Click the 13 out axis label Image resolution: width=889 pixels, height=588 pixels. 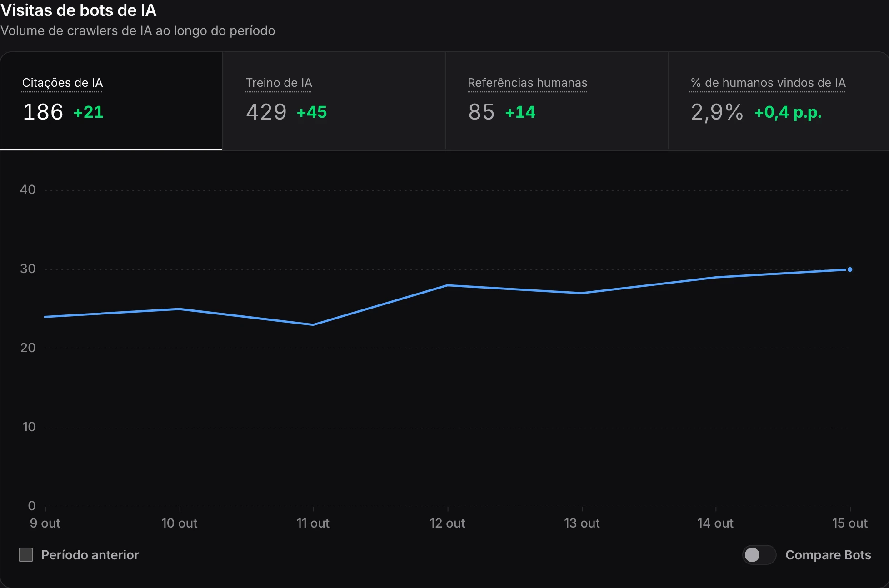pos(582,523)
